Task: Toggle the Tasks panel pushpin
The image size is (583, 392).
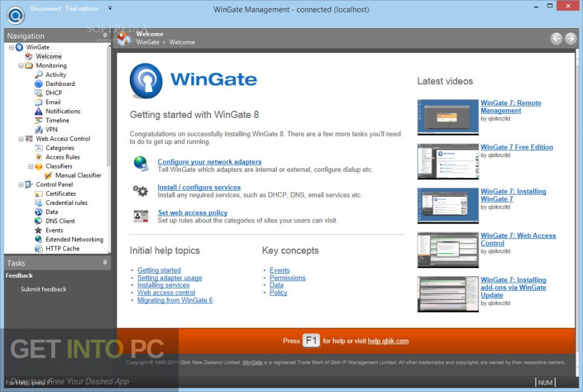Action: tap(105, 262)
